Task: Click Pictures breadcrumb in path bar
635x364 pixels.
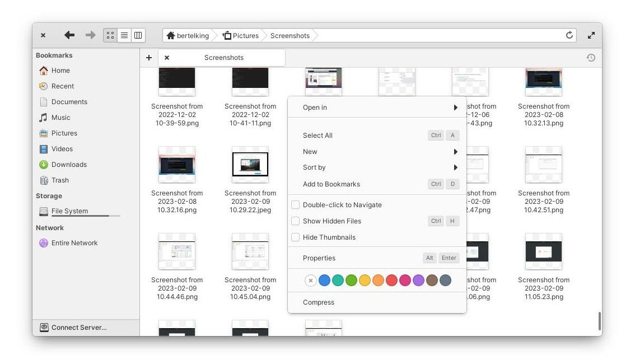Action: [241, 36]
